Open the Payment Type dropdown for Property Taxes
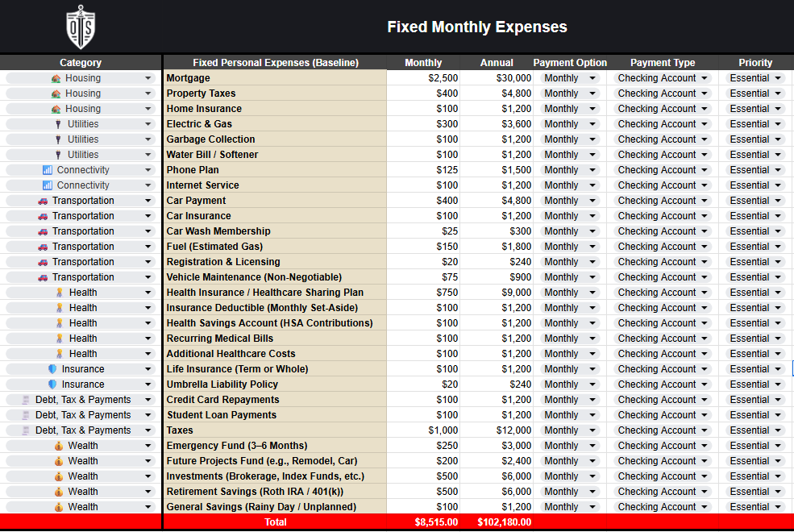 click(x=705, y=94)
